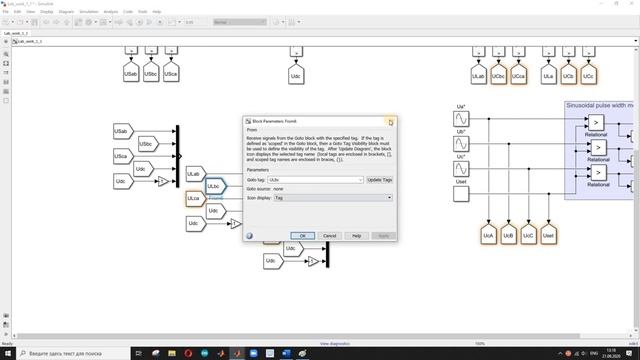Open the Display menu
The image size is (640, 360).
pyautogui.click(x=47, y=12)
